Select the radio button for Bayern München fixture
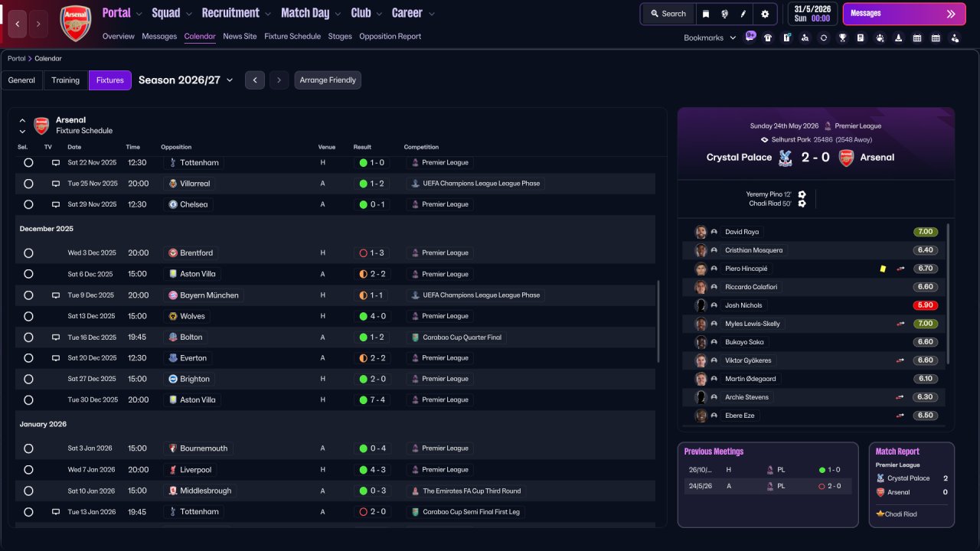Viewport: 980px width, 551px height. [x=28, y=295]
